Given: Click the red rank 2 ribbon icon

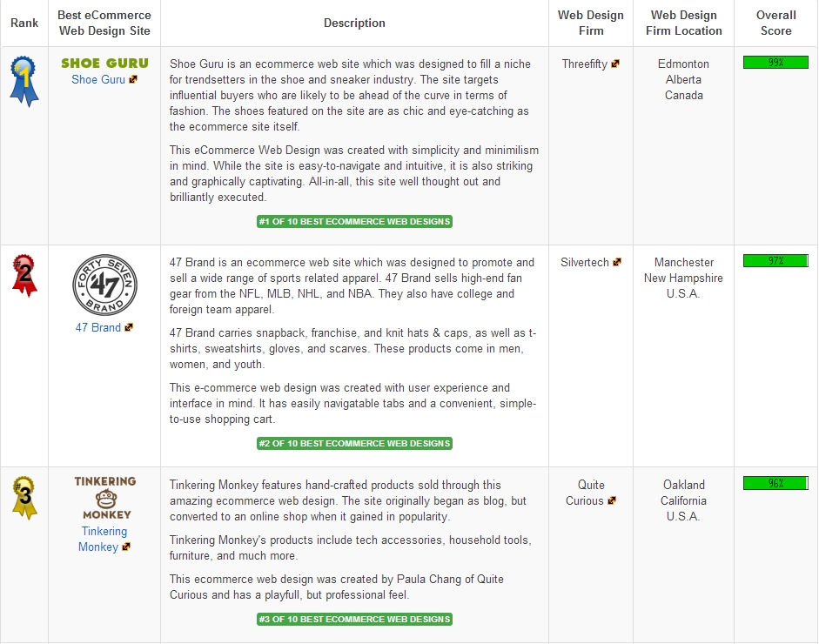Looking at the screenshot, I should coord(23,275).
